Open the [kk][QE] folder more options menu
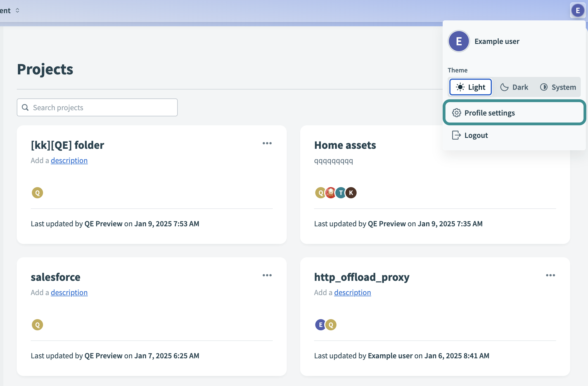 coord(267,143)
